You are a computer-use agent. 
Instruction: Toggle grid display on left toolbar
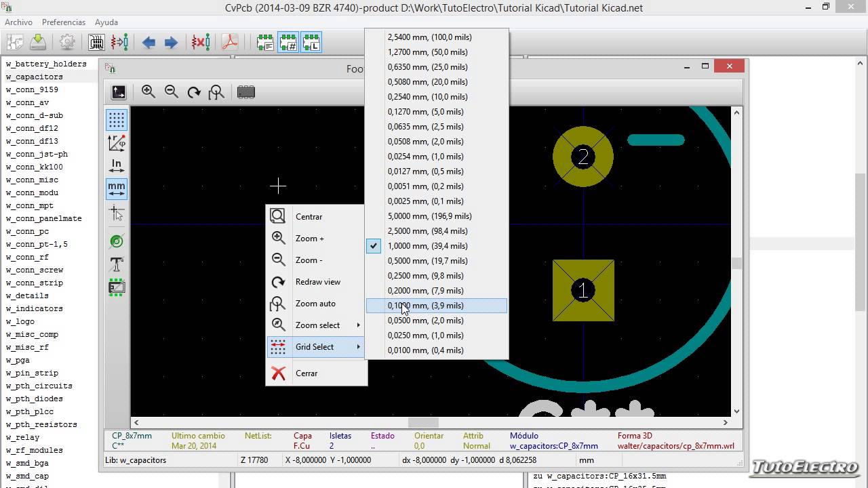click(117, 120)
